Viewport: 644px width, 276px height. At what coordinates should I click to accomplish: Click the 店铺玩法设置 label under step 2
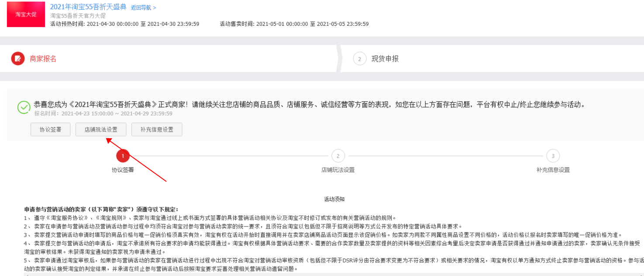[338, 170]
